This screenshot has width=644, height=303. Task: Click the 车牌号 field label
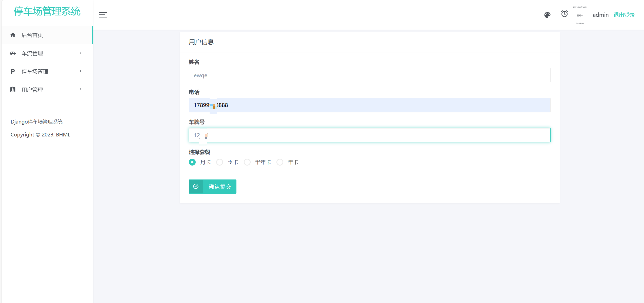pos(197,122)
